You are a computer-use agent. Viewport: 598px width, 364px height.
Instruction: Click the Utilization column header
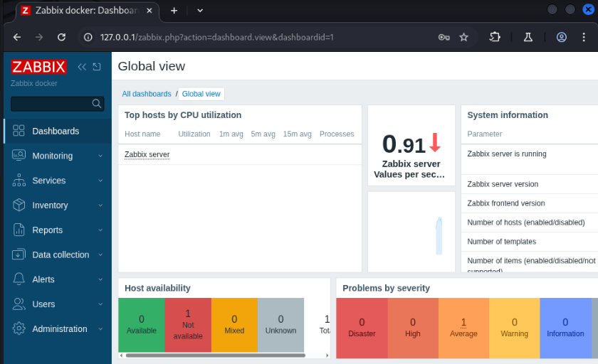(x=194, y=134)
